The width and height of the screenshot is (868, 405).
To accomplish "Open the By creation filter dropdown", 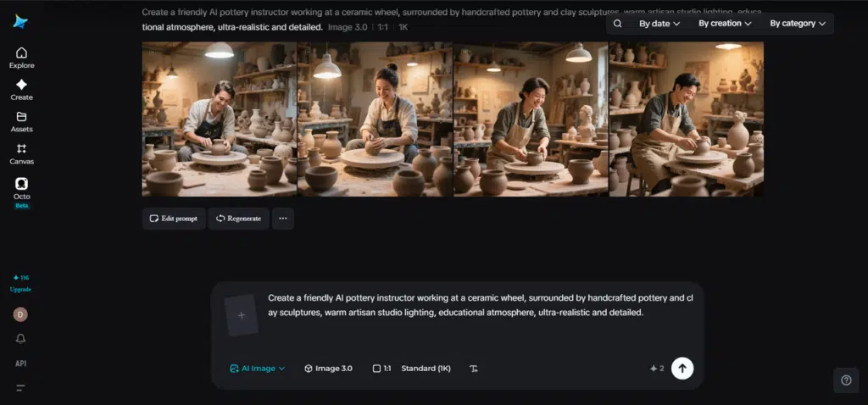I will [x=725, y=24].
